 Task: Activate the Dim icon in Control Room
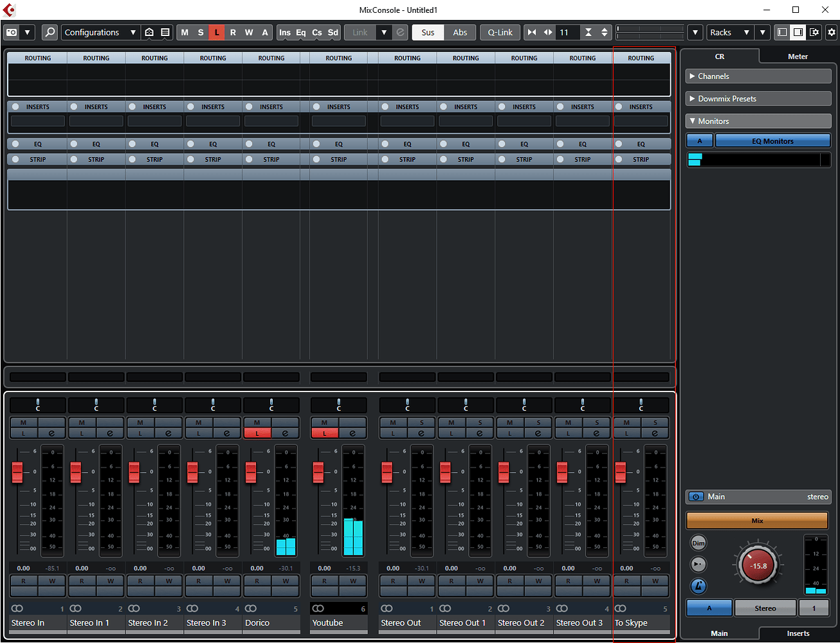698,543
